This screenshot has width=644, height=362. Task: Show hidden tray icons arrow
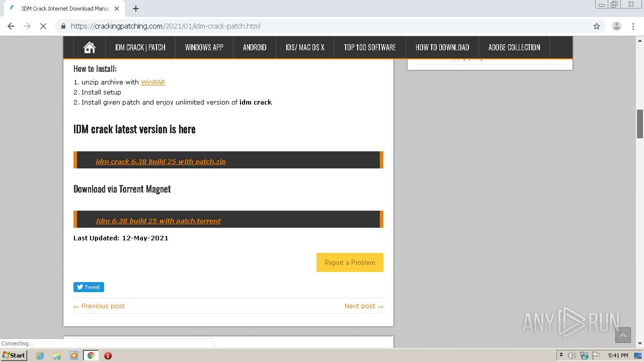click(561, 355)
